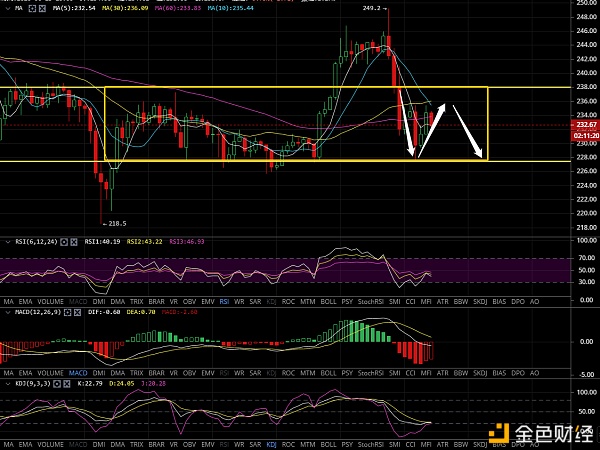Select RSI tab under the RSI panel
The image size is (600, 450).
pyautogui.click(x=223, y=299)
